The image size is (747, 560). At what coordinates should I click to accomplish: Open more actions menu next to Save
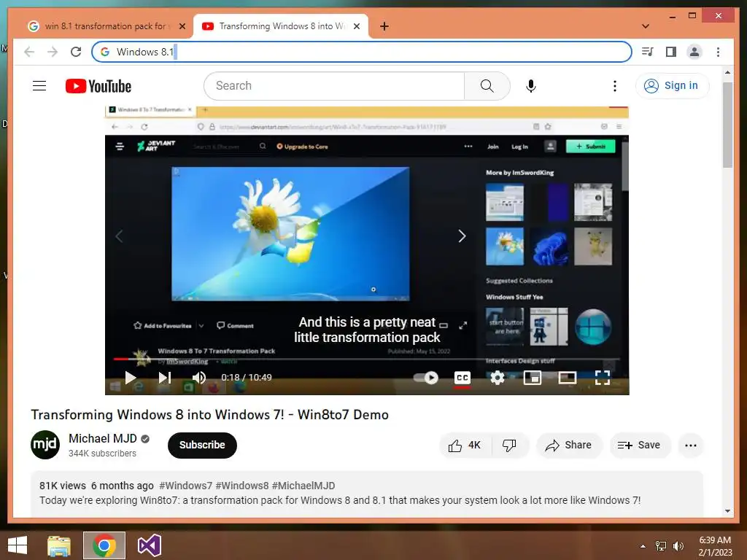click(x=690, y=446)
